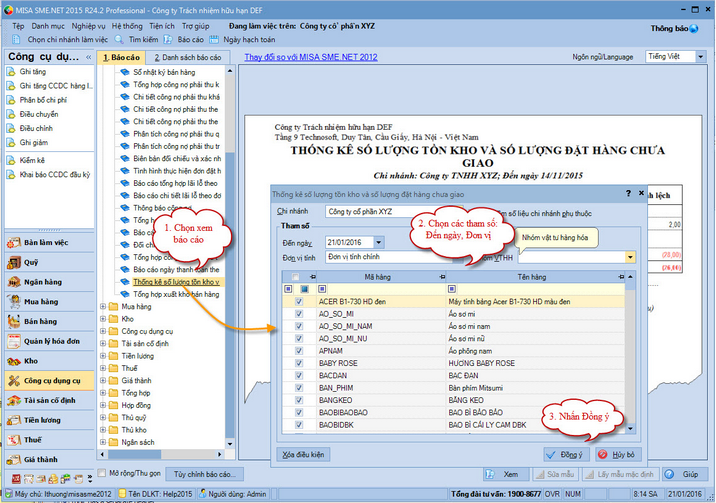Expand the Tài sản cố định folder

[x=103, y=344]
